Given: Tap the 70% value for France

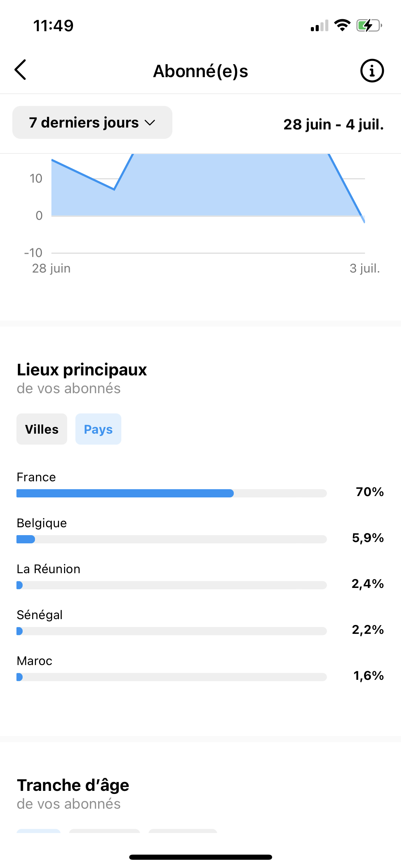Looking at the screenshot, I should click(x=370, y=492).
